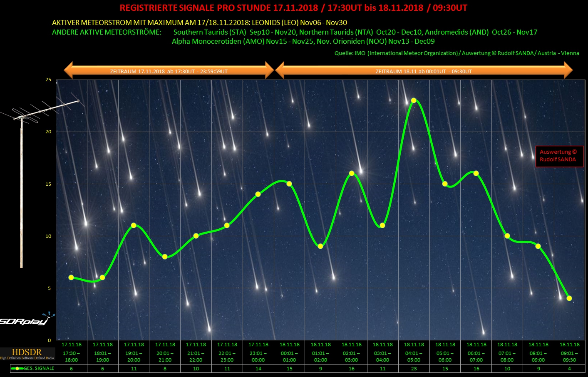The height and width of the screenshot is (377, 588).
Task: Click the Southern Taurids (STA) entry
Action: click(210, 32)
